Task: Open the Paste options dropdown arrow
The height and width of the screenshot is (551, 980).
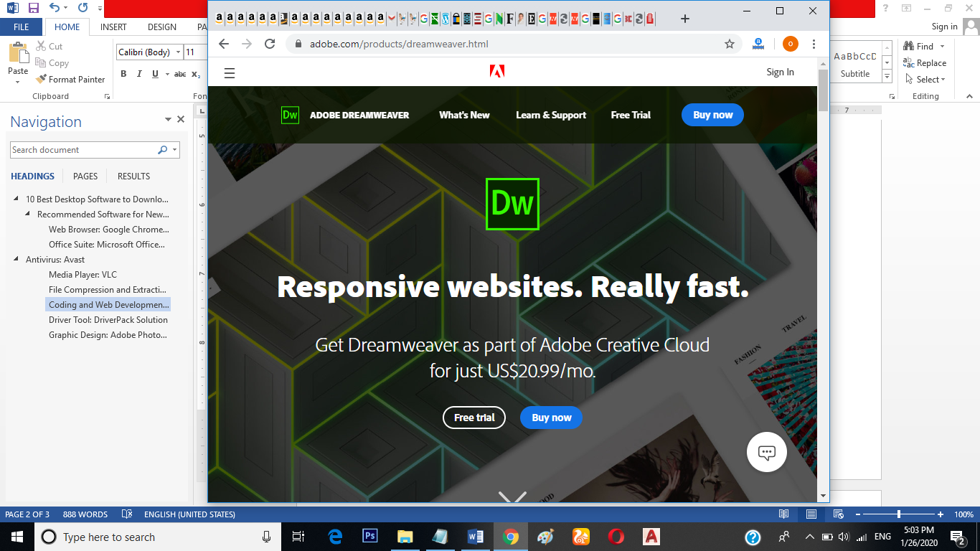Action: (18, 81)
